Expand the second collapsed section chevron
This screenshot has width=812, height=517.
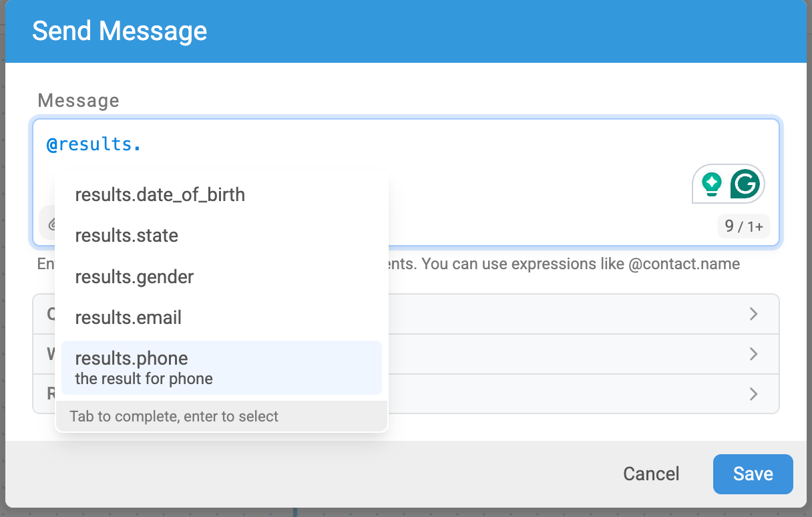click(x=753, y=354)
